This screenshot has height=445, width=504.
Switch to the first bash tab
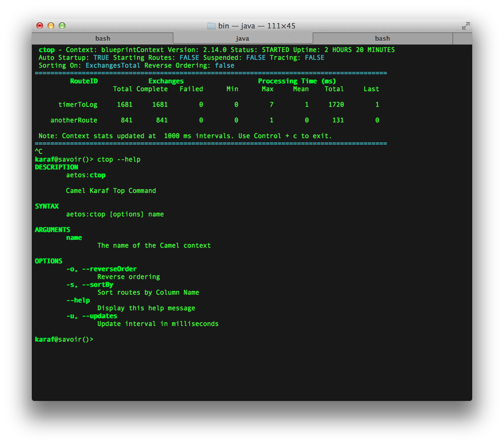point(103,38)
